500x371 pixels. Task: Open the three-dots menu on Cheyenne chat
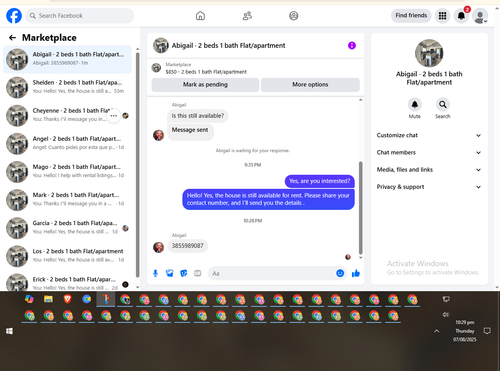pos(114,116)
